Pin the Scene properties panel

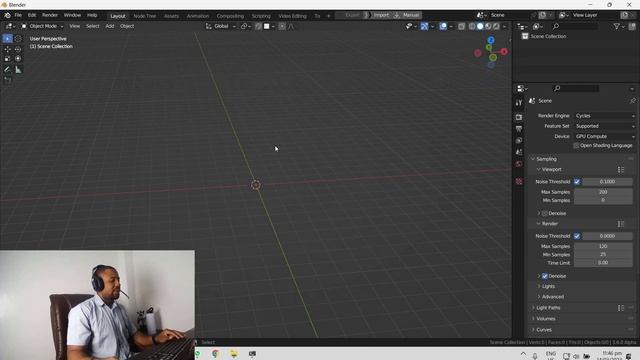[x=632, y=101]
